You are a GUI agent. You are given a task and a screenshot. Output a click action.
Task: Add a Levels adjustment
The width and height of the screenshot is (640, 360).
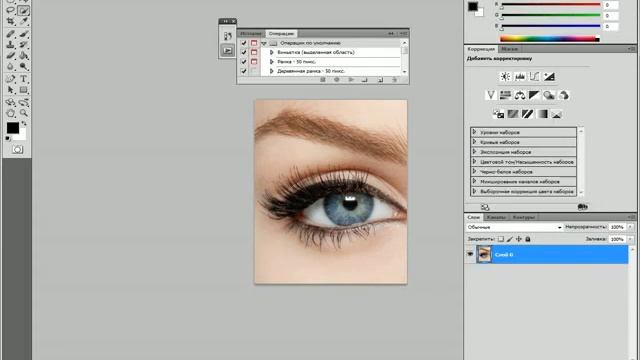(x=520, y=76)
